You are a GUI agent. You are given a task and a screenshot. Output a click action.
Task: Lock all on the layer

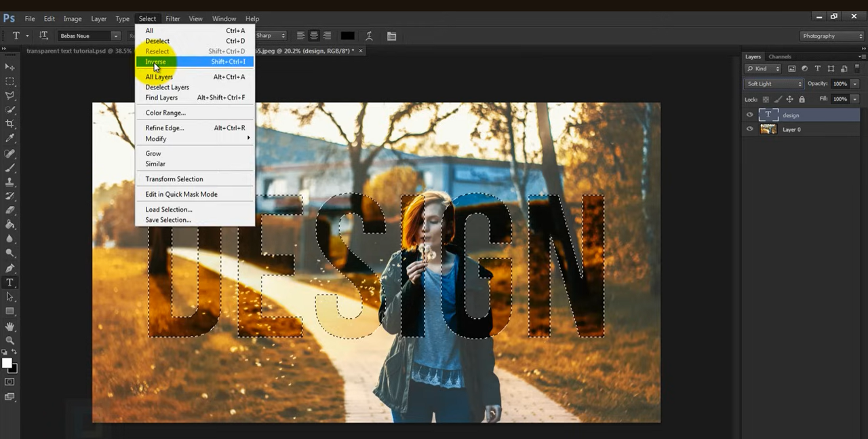tap(800, 99)
